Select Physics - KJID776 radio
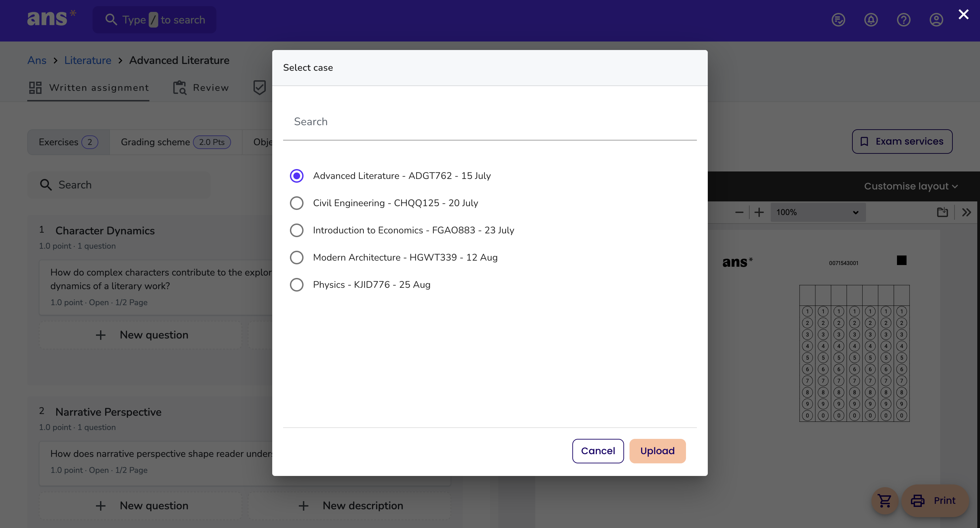 click(297, 284)
